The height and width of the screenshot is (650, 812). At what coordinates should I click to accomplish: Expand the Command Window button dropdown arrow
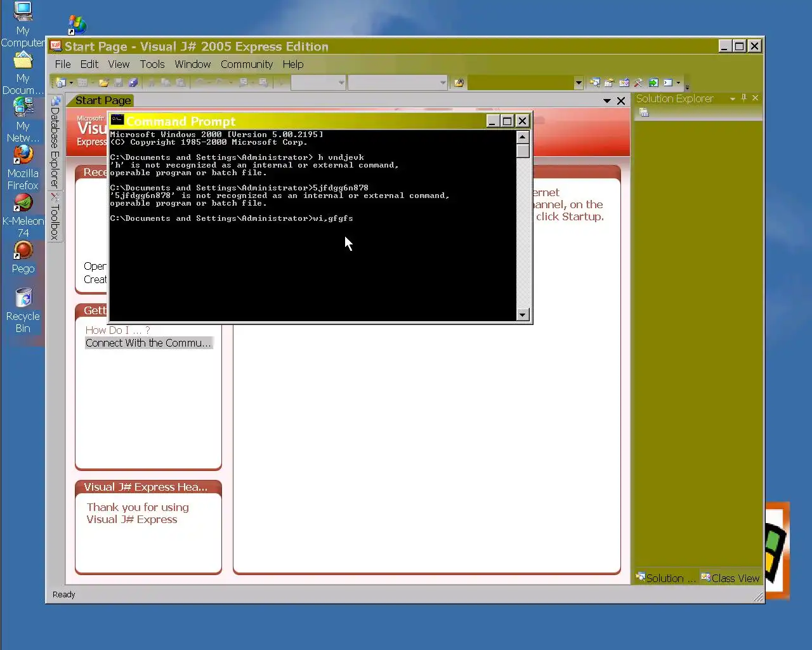pos(678,83)
